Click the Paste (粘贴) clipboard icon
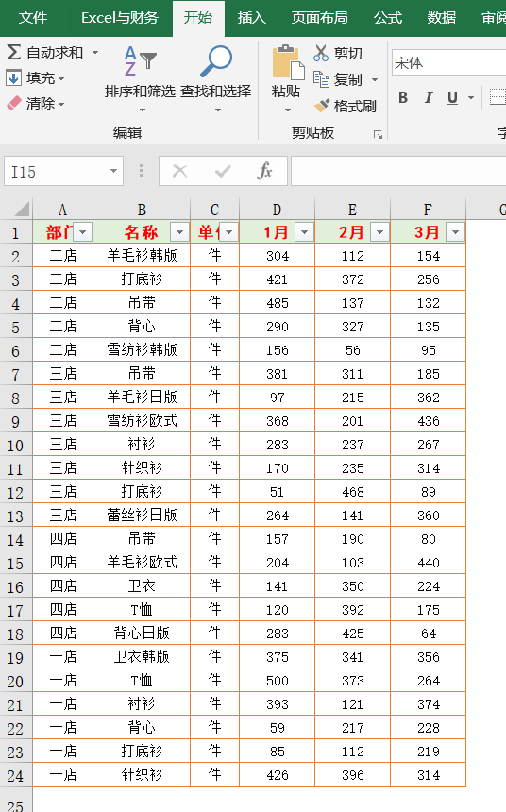The image size is (506, 812). [x=287, y=62]
